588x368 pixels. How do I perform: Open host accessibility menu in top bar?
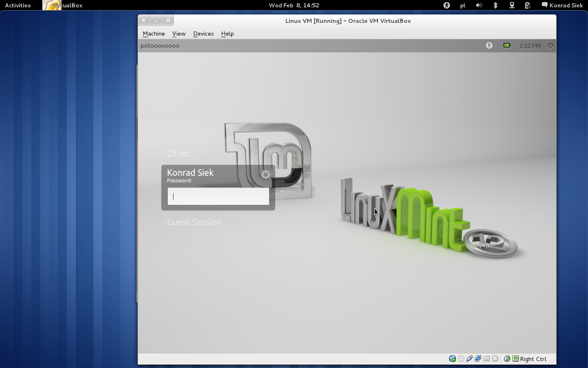446,5
